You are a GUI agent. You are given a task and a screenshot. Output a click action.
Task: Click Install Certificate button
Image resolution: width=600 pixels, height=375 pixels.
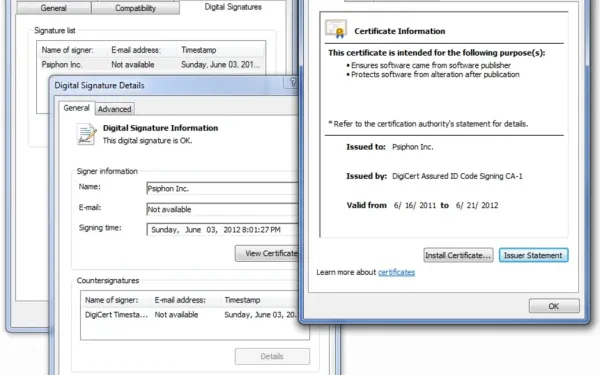458,255
